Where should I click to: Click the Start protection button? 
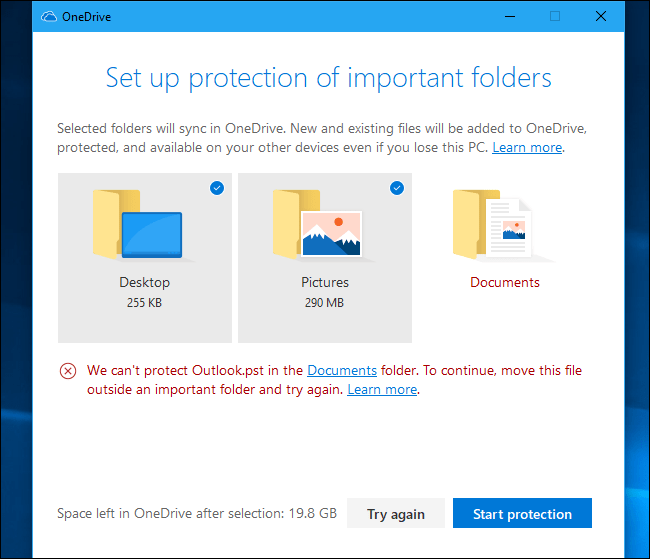click(x=522, y=514)
